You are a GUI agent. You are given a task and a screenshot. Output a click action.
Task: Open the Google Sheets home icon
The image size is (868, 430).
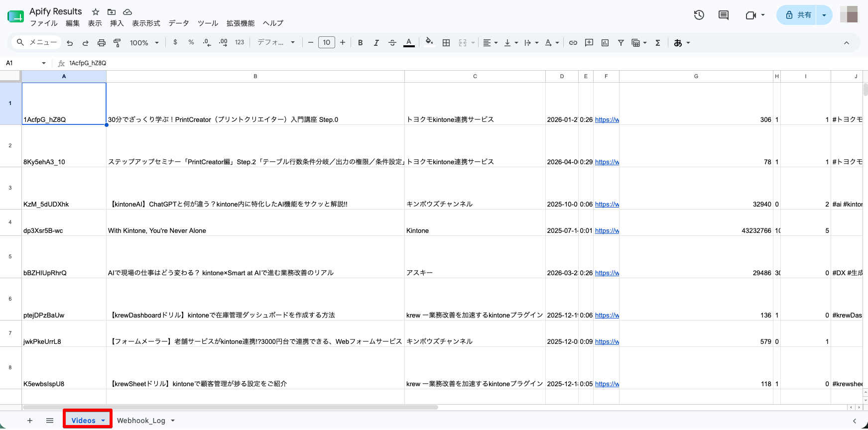[x=15, y=16]
